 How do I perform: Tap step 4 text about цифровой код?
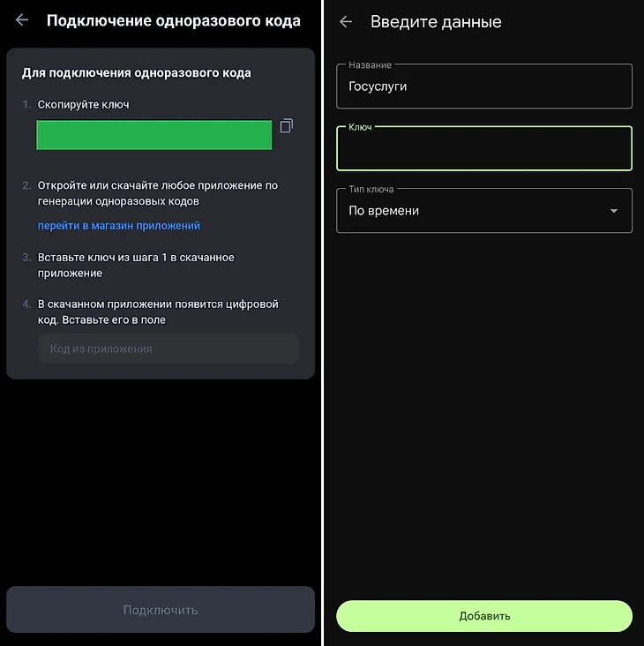[x=158, y=312]
